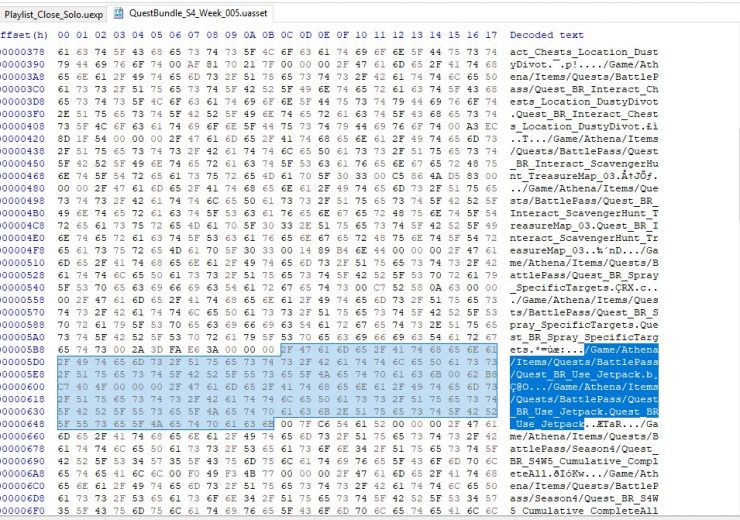This screenshot has height=520, width=740.
Task: Select offset row 000006F0
Action: coord(23,511)
